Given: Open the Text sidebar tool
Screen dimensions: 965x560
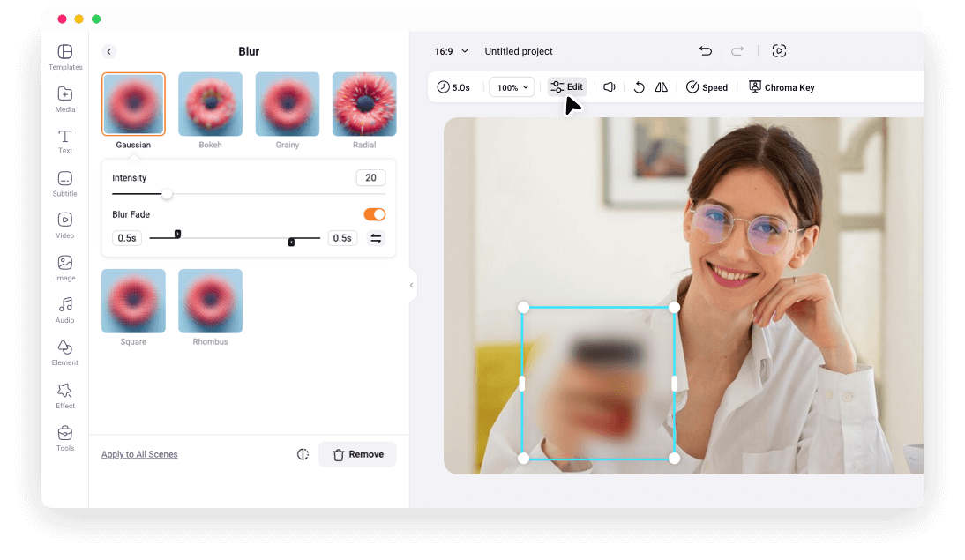Looking at the screenshot, I should (x=65, y=141).
